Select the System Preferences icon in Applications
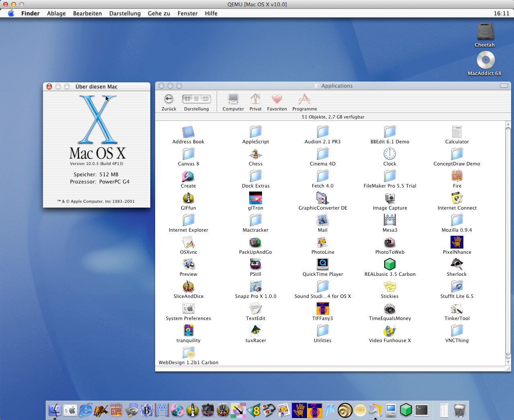 (188, 308)
